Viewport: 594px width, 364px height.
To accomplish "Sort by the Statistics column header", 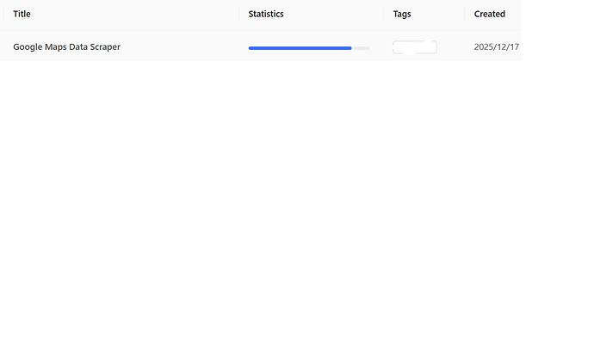I will (x=266, y=14).
